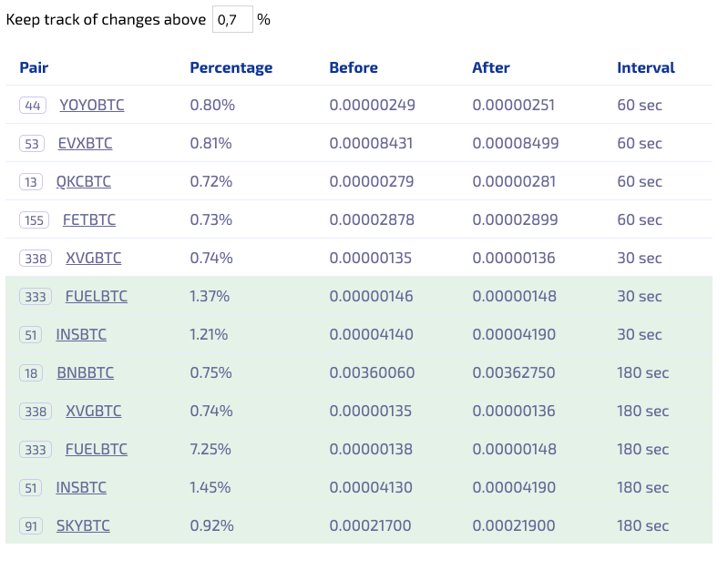Open the INSBTC link with 1.45% change

pyautogui.click(x=81, y=487)
